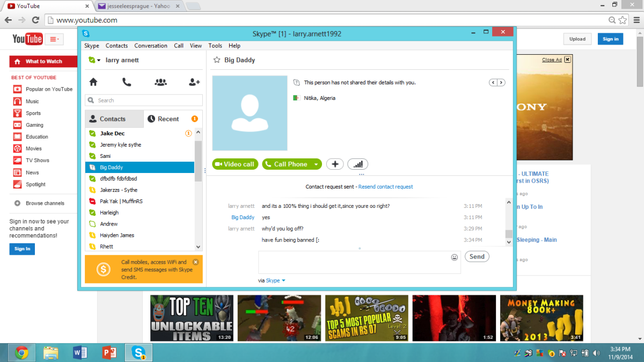This screenshot has width=644, height=362.
Task: Select Pak Yak | MuffinRS contact
Action: [140, 201]
